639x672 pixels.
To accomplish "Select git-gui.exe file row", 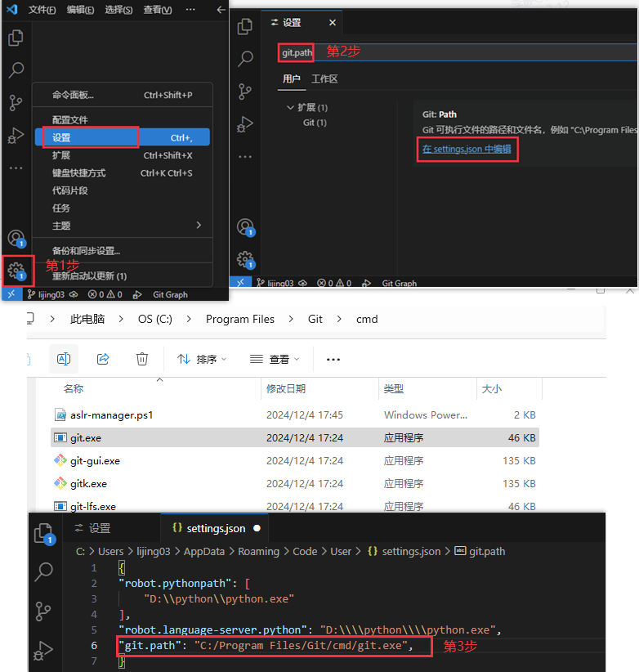I will (x=295, y=461).
